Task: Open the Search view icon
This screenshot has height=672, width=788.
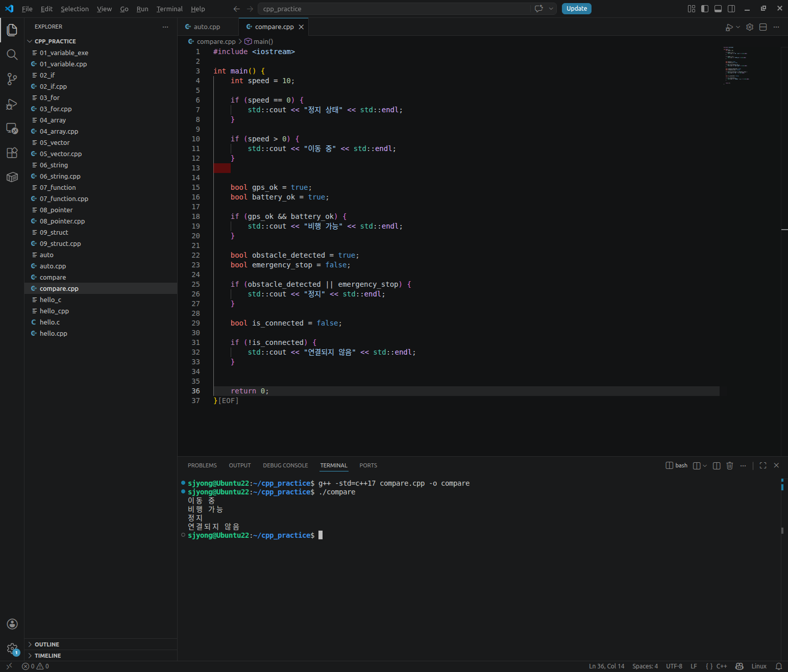Action: tap(12, 55)
